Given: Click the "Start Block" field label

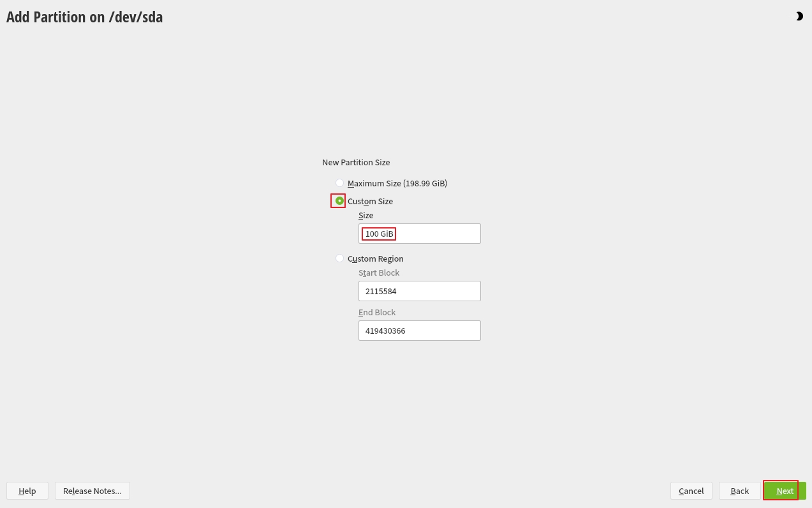Looking at the screenshot, I should pyautogui.click(x=379, y=273).
